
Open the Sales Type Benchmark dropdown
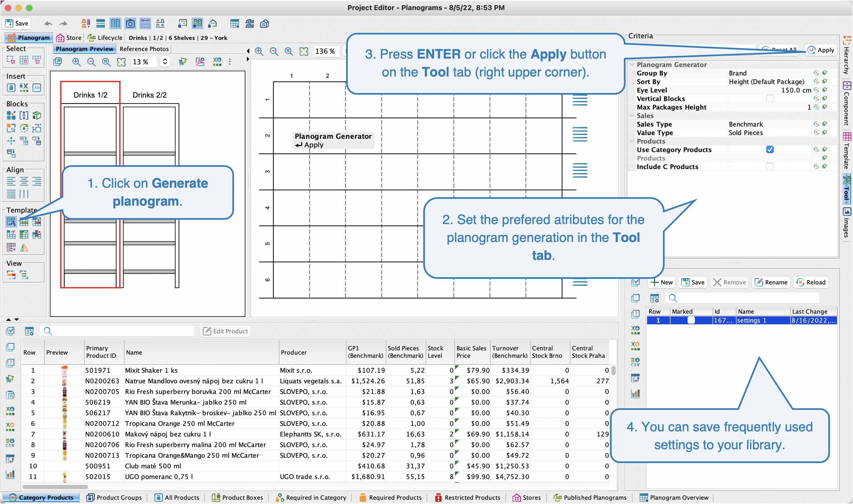(x=769, y=124)
